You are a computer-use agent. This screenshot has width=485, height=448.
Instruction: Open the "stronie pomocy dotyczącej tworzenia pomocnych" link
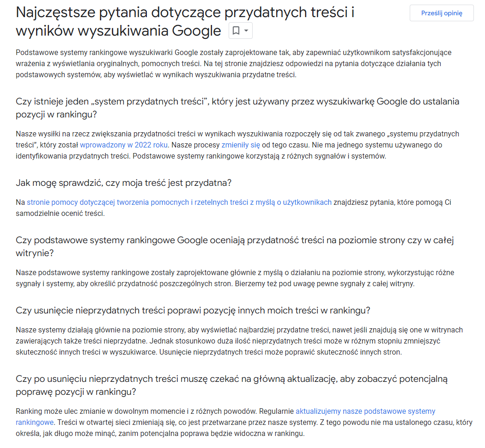coord(179,202)
